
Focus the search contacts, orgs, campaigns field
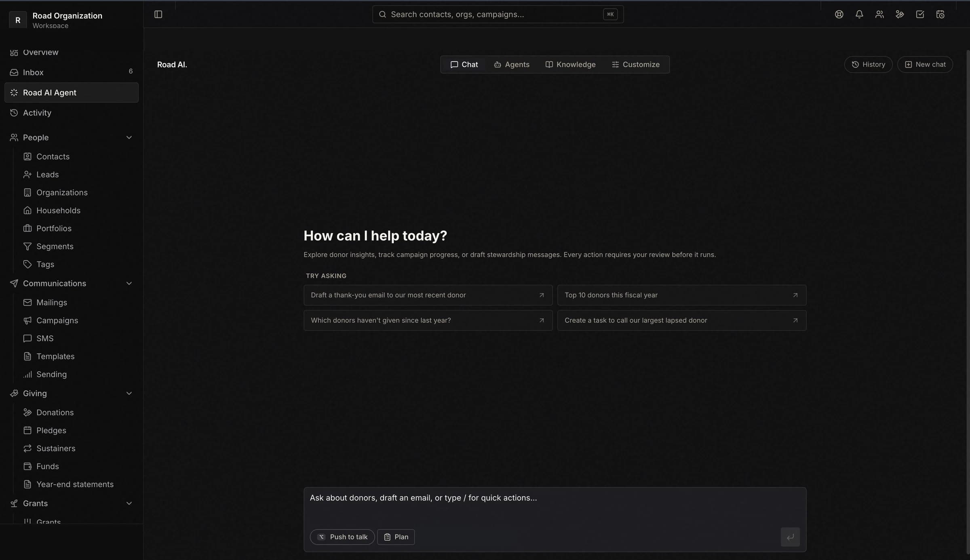(x=498, y=14)
